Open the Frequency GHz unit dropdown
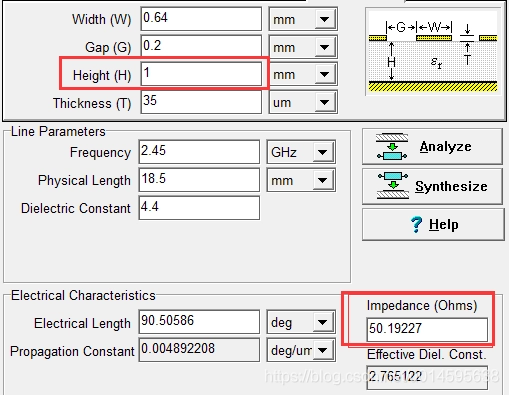This screenshot has width=509, height=395. [301, 152]
